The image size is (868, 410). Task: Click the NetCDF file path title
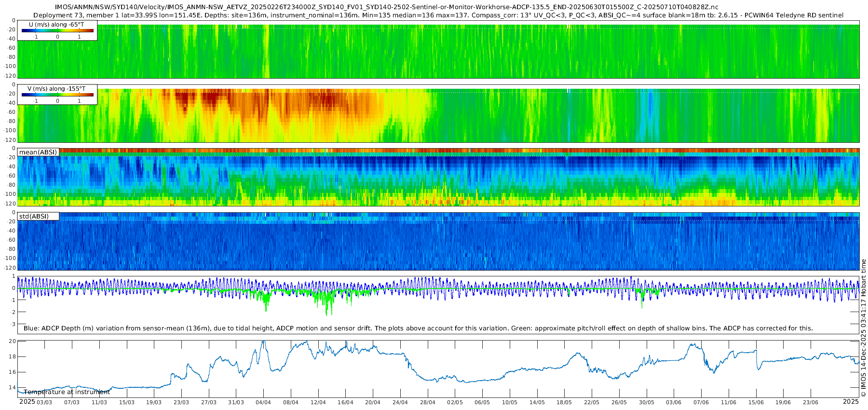point(386,7)
